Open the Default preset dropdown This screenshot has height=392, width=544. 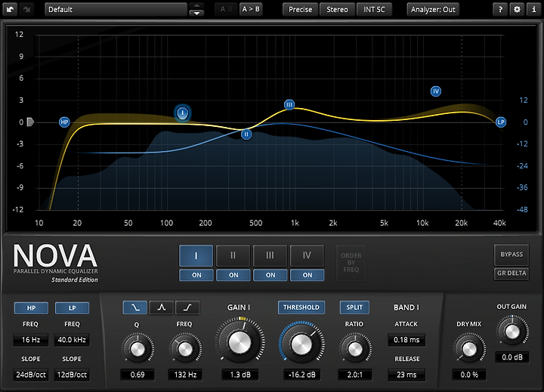pos(116,9)
